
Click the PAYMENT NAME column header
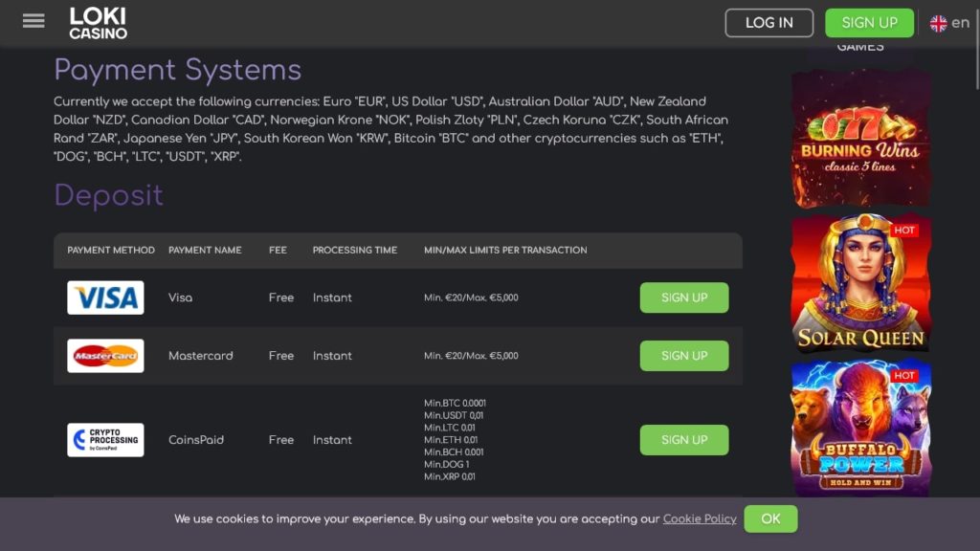[205, 250]
